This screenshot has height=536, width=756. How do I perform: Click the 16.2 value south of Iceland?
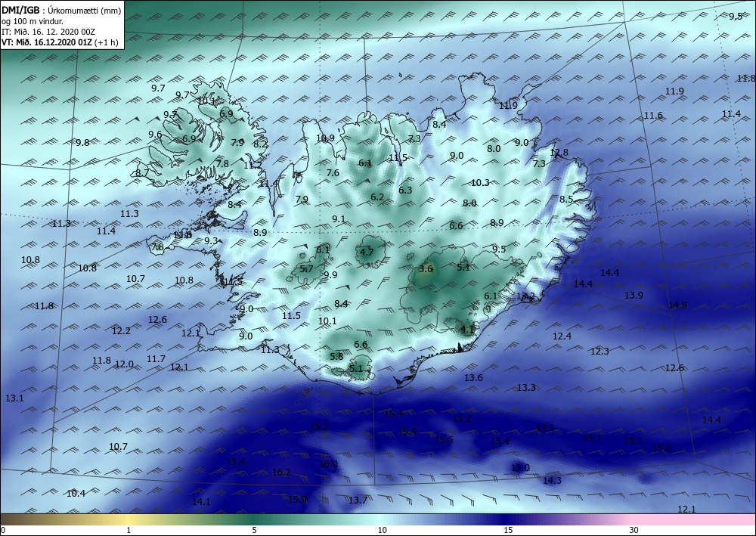pos(281,472)
